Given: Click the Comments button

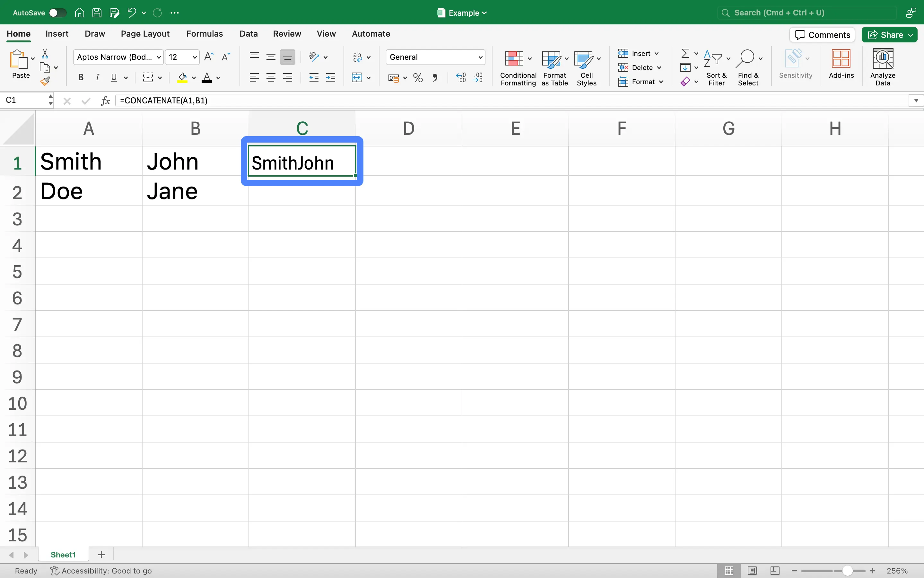Looking at the screenshot, I should [822, 35].
